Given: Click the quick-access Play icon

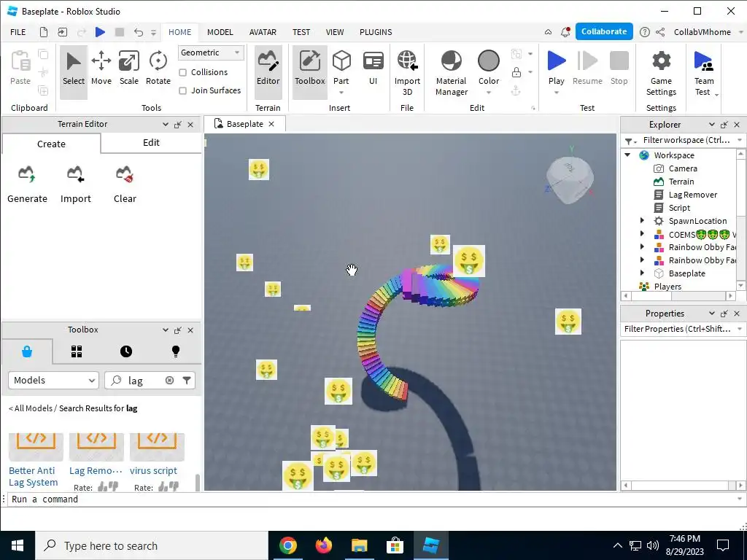Looking at the screenshot, I should click(100, 32).
